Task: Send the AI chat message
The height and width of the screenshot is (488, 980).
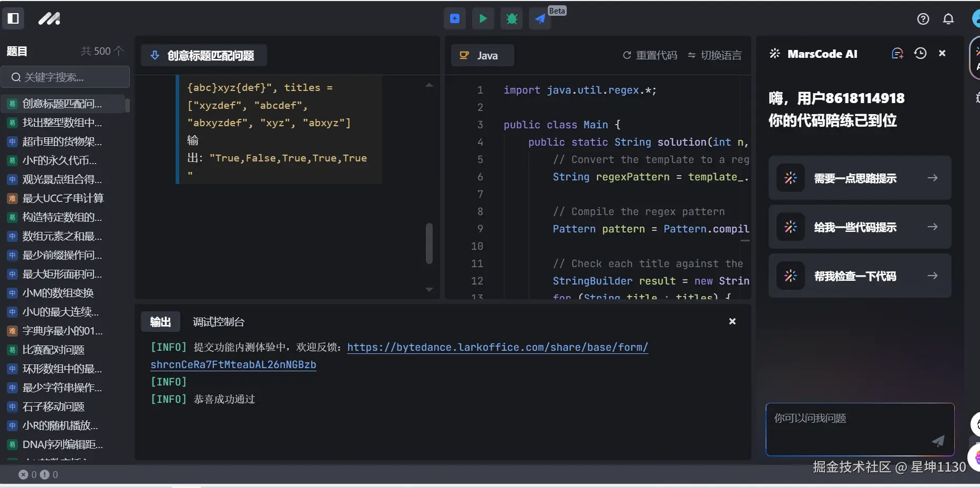Action: click(x=938, y=441)
